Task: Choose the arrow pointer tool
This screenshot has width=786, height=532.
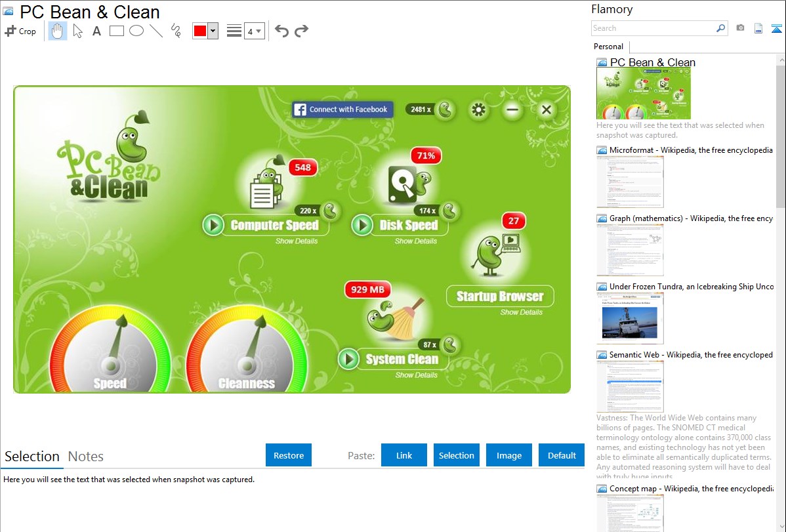Action: coord(77,31)
